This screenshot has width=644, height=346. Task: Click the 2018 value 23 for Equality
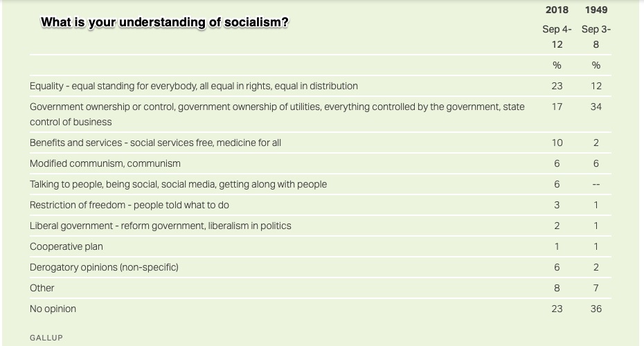(x=557, y=86)
